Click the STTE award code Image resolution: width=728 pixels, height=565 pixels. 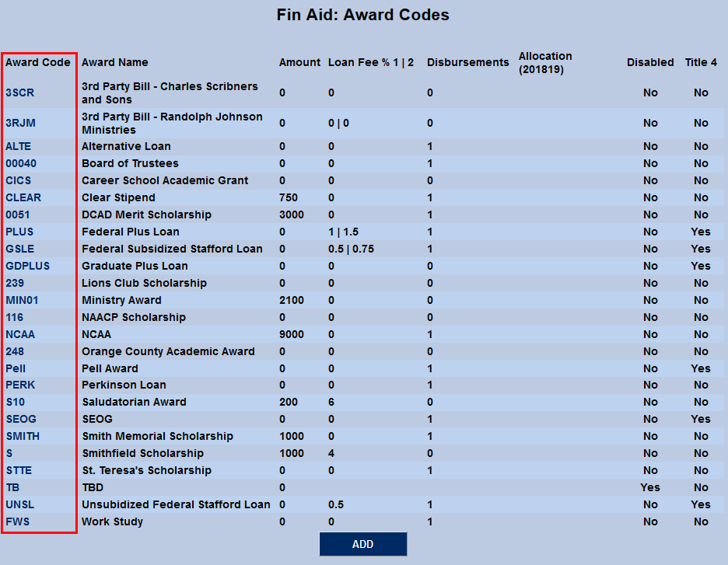(x=19, y=470)
